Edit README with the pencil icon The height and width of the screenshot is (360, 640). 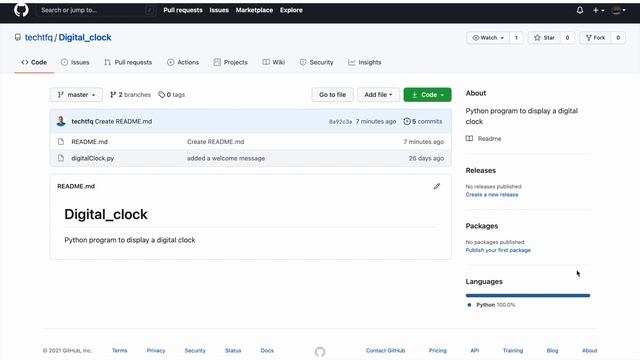(437, 186)
